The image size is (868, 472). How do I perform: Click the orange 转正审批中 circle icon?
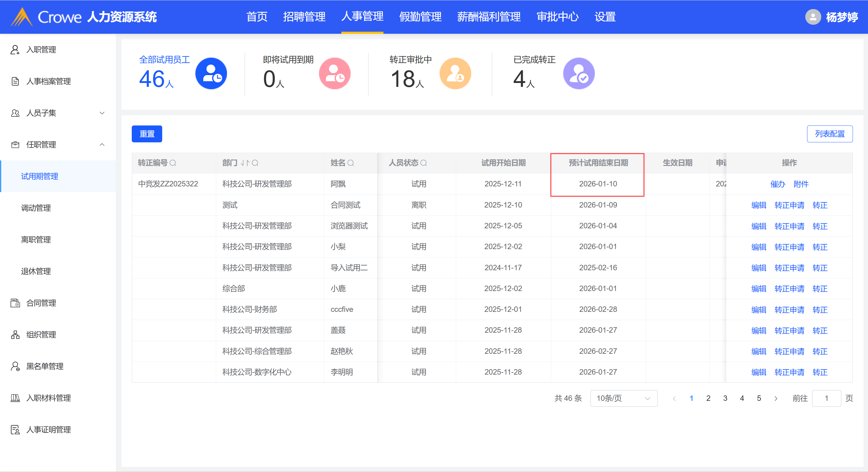(x=455, y=74)
